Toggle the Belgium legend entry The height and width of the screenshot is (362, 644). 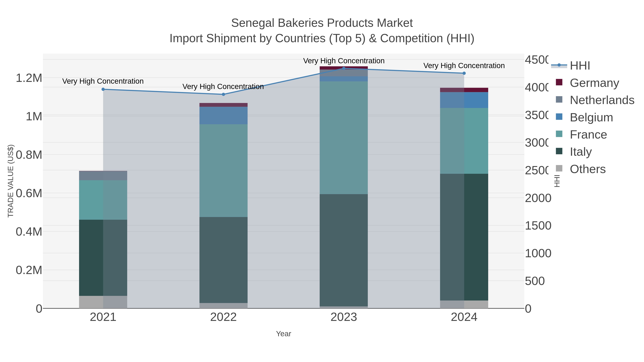coord(584,117)
